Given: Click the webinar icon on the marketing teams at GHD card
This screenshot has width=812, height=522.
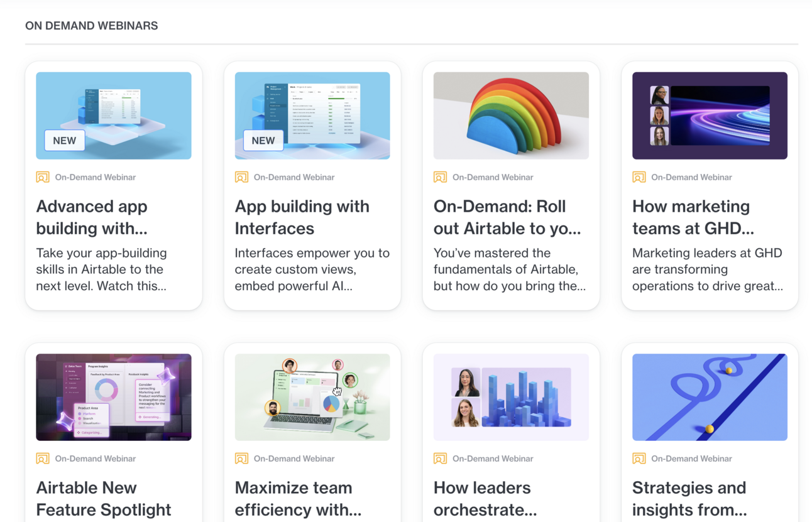Looking at the screenshot, I should pos(639,177).
